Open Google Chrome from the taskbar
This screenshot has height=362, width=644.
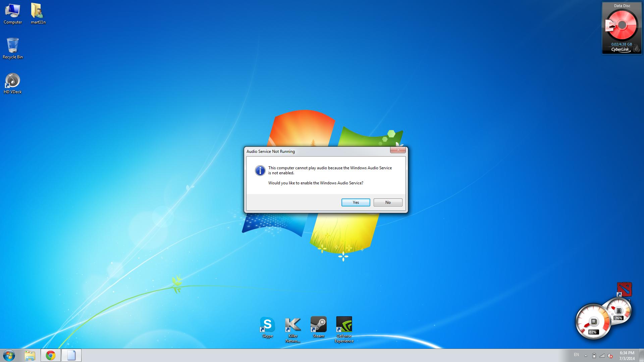(51, 355)
